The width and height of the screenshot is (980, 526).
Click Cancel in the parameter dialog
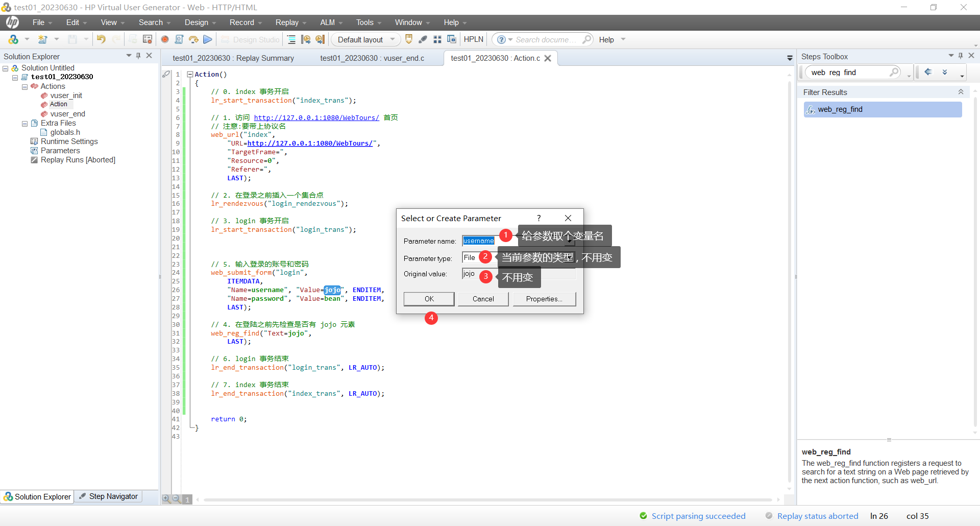483,299
